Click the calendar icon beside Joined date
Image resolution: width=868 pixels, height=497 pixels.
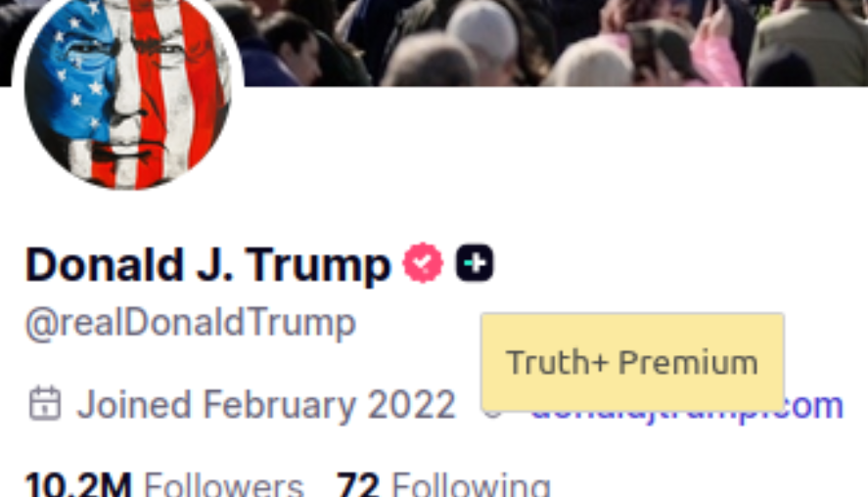pos(45,403)
